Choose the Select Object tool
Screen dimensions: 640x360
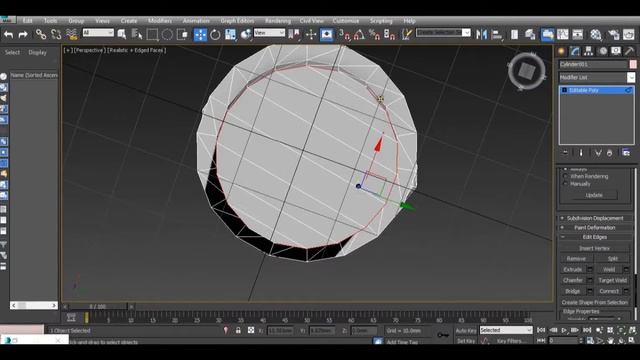(122, 35)
